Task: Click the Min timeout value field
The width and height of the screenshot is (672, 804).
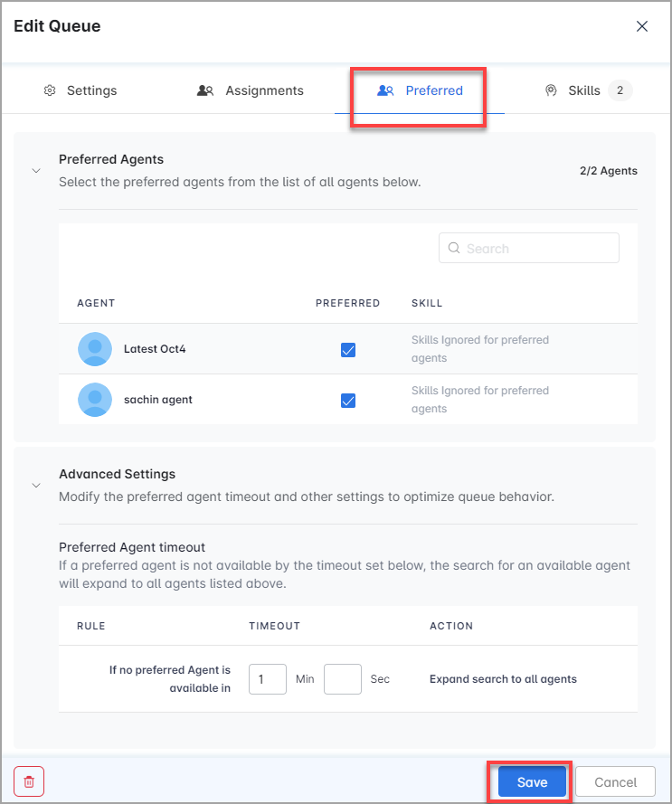Action: (x=268, y=679)
